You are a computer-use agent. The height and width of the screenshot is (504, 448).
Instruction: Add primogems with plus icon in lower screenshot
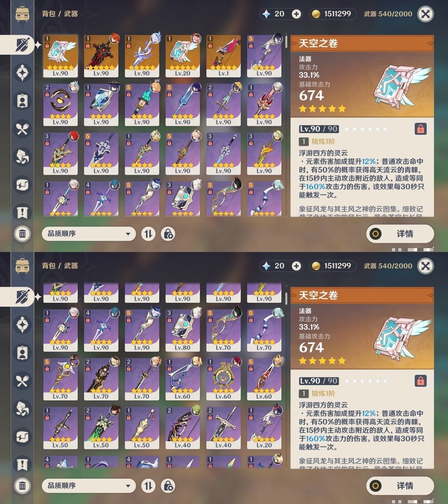pyautogui.click(x=296, y=266)
